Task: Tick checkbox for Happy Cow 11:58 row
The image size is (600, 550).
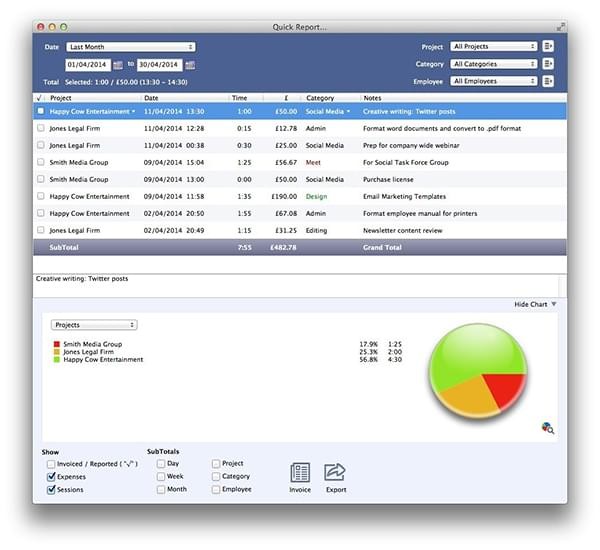Action: [x=41, y=196]
